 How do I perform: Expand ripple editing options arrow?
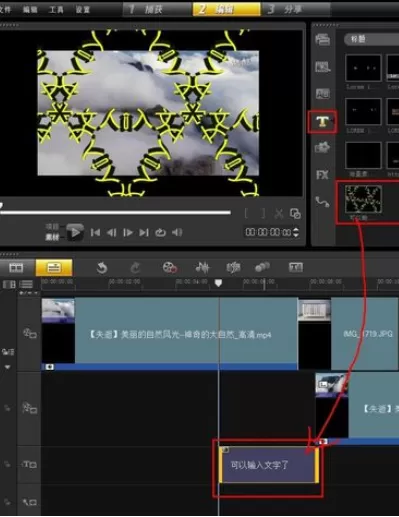pyautogui.click(x=7, y=367)
